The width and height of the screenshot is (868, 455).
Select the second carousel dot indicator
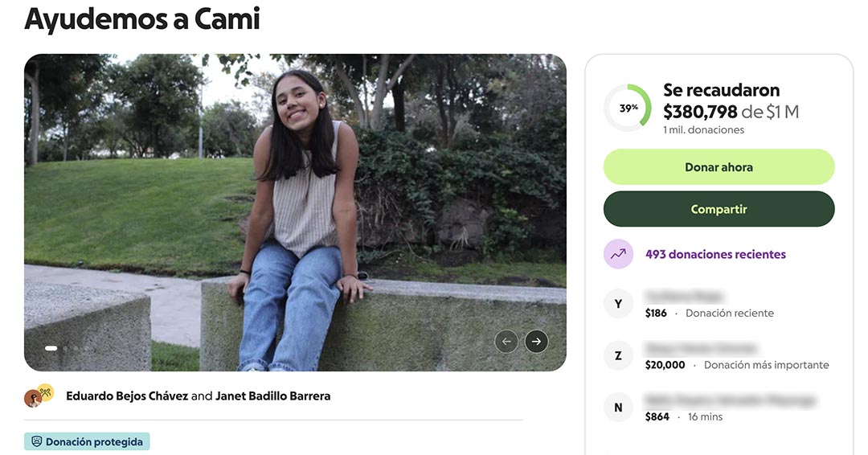[x=65, y=348]
